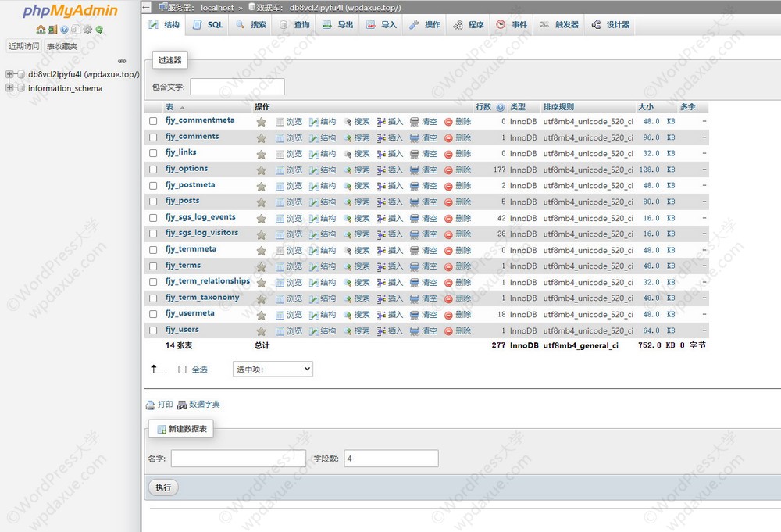Tick the fjy_users checkbox
The height and width of the screenshot is (532, 781).
point(153,330)
